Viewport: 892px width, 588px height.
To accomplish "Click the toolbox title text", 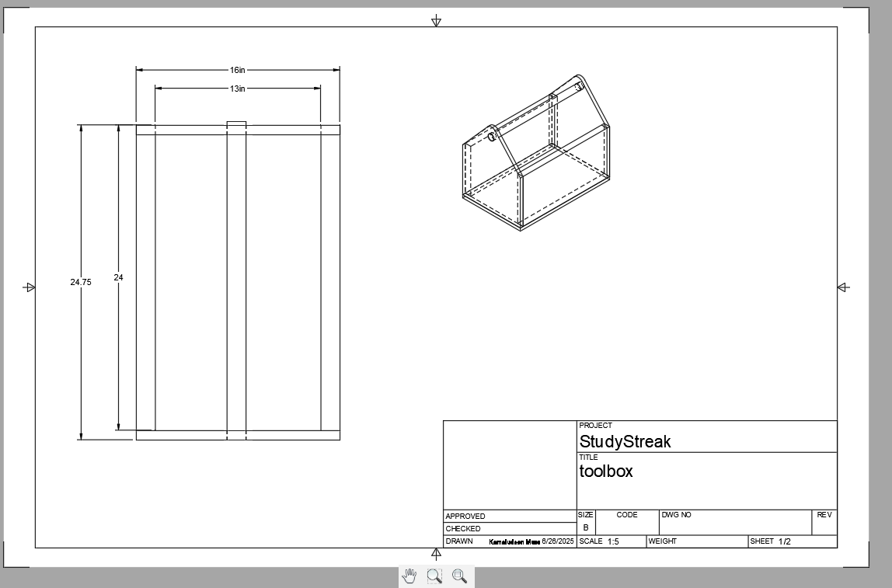I will point(606,471).
